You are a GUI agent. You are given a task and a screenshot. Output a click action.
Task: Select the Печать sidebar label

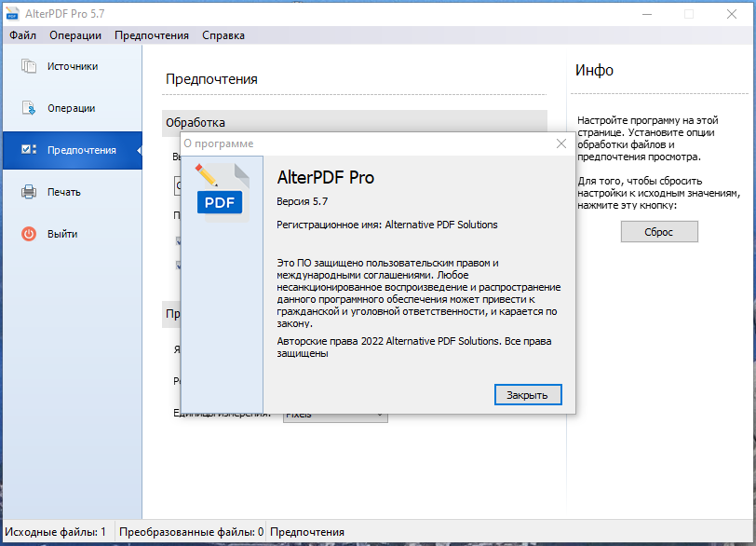(x=63, y=192)
